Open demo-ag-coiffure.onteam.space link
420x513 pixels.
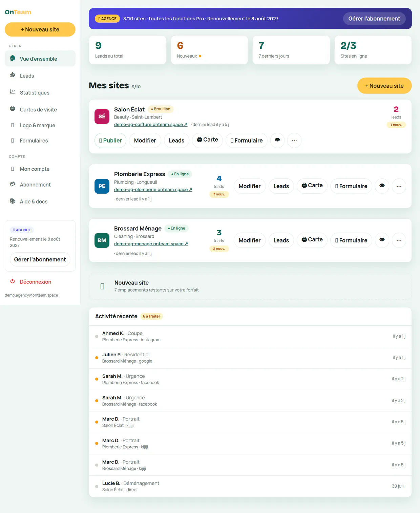151,125
